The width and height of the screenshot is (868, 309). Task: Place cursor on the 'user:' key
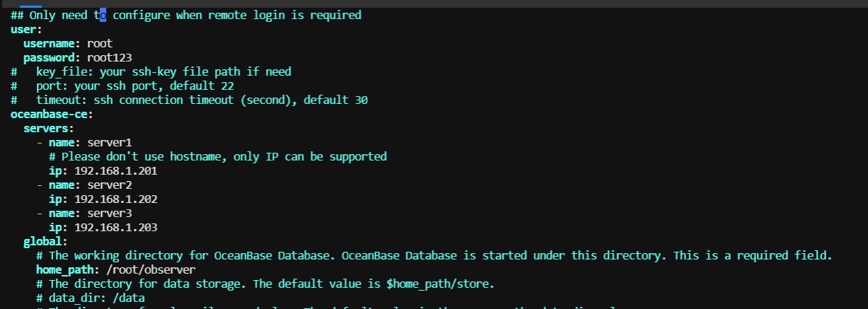[x=26, y=29]
